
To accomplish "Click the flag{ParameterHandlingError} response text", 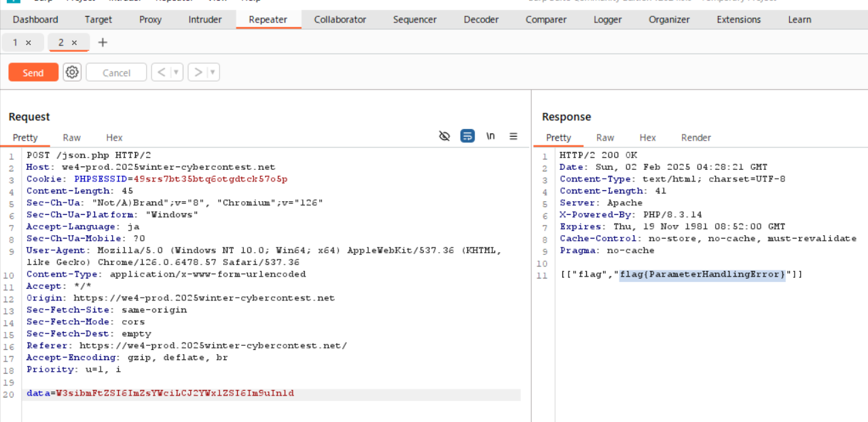I will coord(702,275).
